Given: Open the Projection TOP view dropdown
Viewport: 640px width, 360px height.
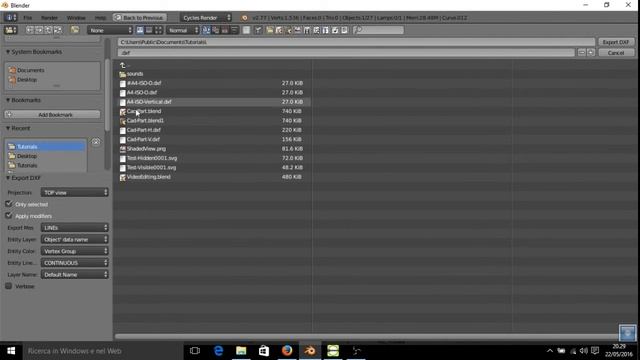Looking at the screenshot, I should [74, 192].
